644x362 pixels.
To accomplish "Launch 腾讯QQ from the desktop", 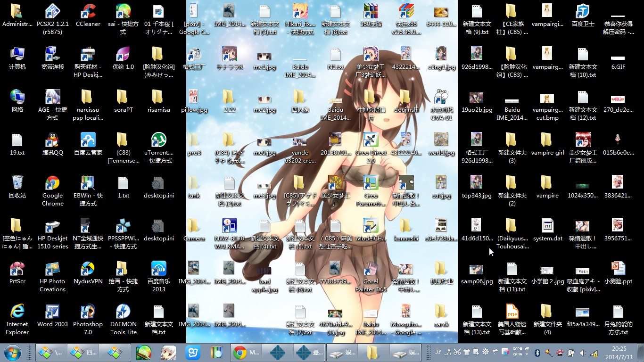I will (52, 140).
